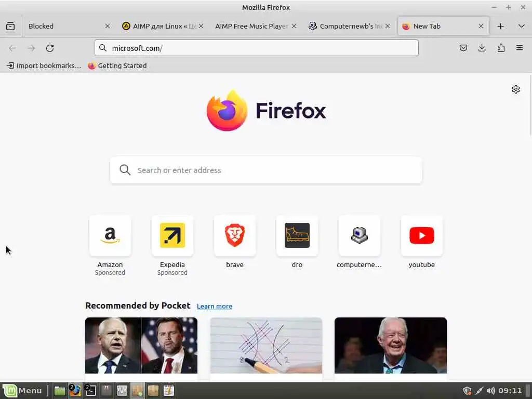
Task: Open Pocket story with pencil sketch
Action: point(266,345)
